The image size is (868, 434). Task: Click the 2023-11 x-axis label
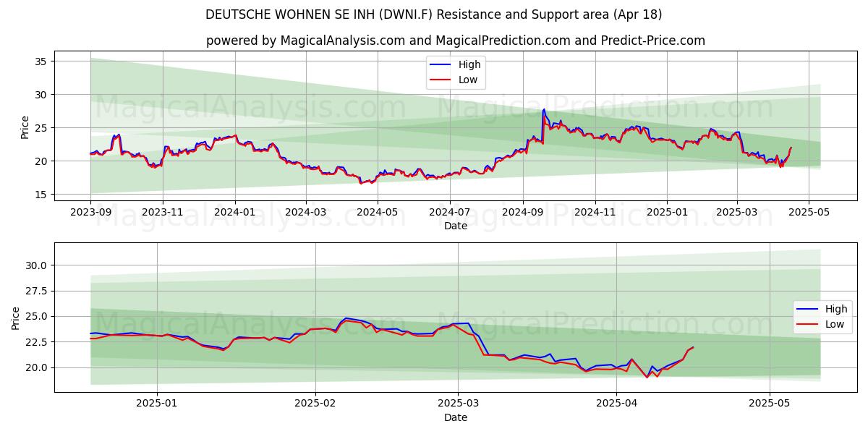[x=162, y=213]
